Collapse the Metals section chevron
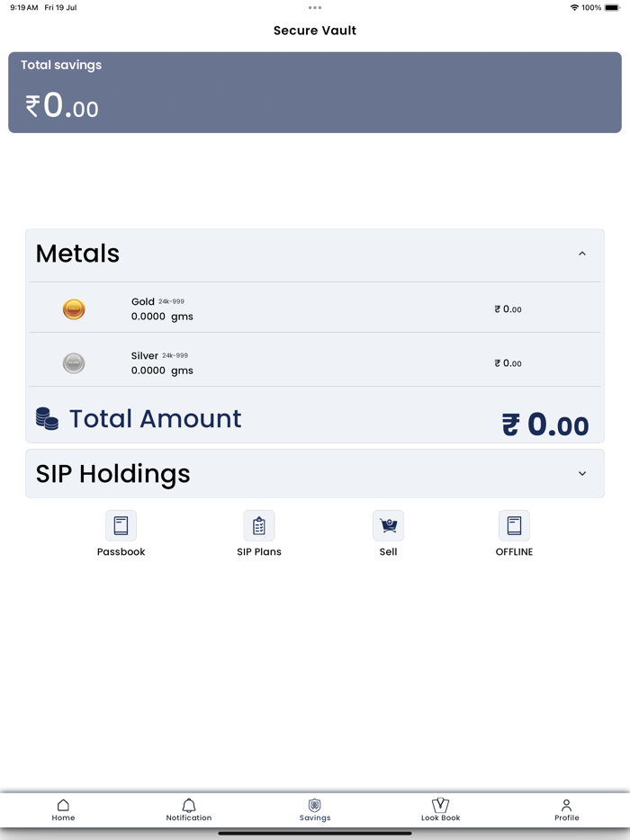 coord(582,255)
